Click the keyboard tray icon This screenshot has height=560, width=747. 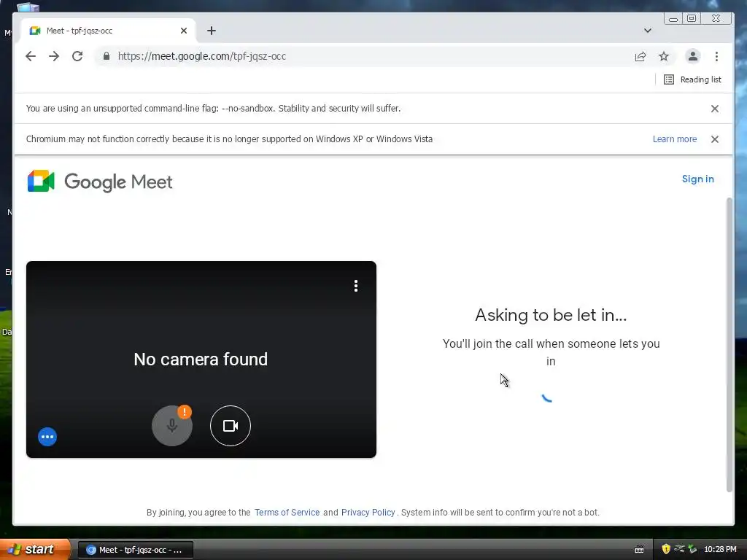click(x=639, y=550)
